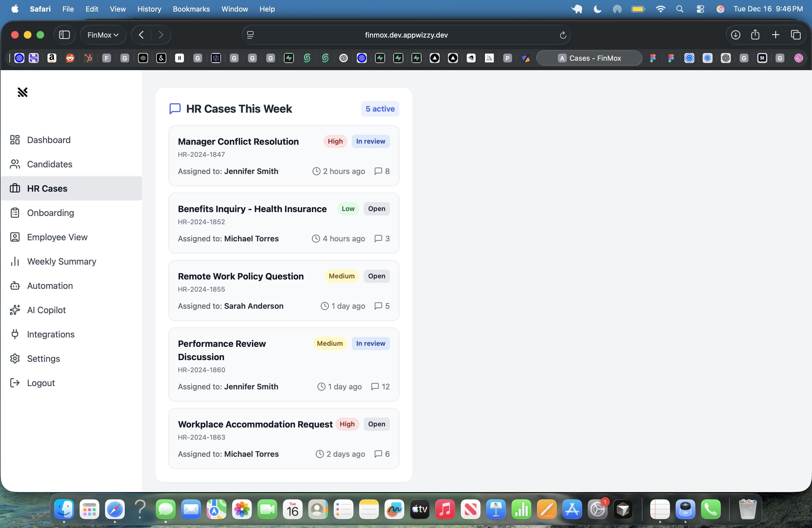This screenshot has width=812, height=528.
Task: Open the Automation section
Action: (50, 286)
